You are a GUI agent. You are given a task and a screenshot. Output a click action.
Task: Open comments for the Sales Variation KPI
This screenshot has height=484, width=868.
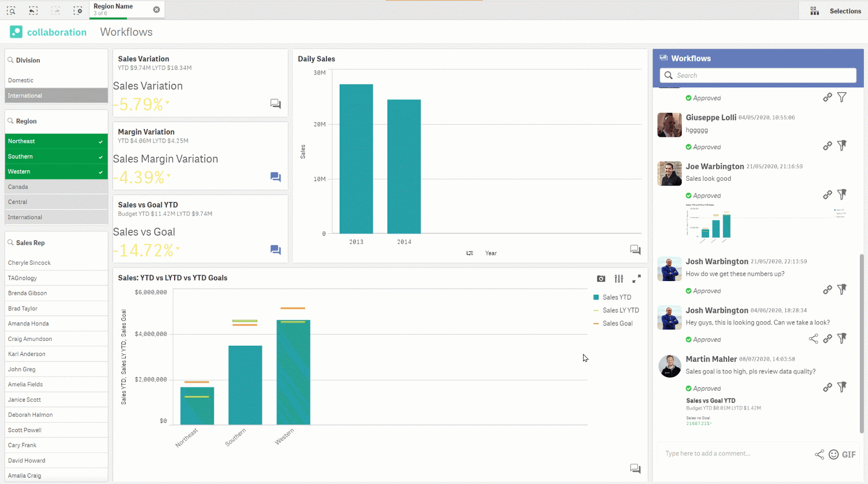pyautogui.click(x=276, y=104)
